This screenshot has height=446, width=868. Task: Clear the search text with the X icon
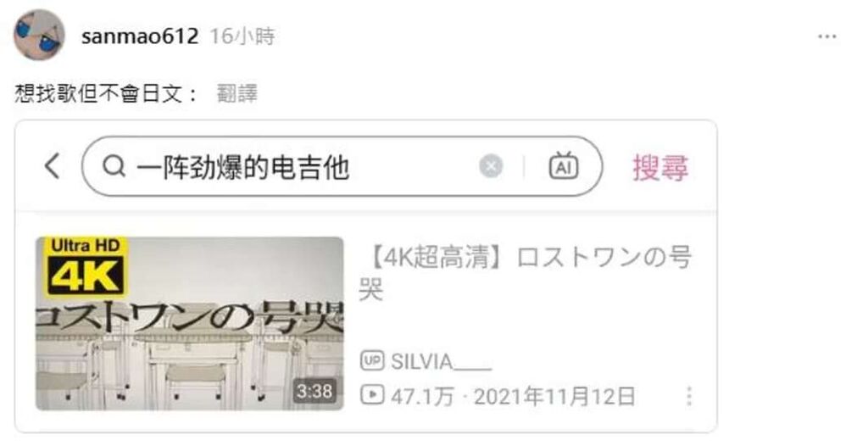491,166
